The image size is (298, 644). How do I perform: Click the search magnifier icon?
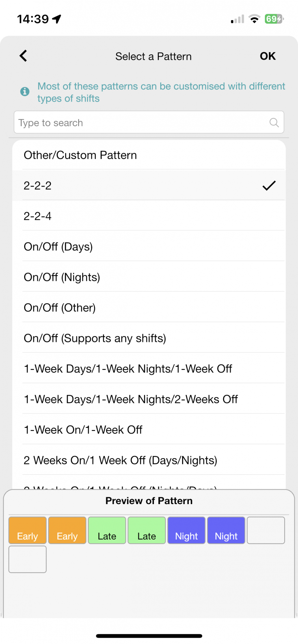(x=274, y=122)
